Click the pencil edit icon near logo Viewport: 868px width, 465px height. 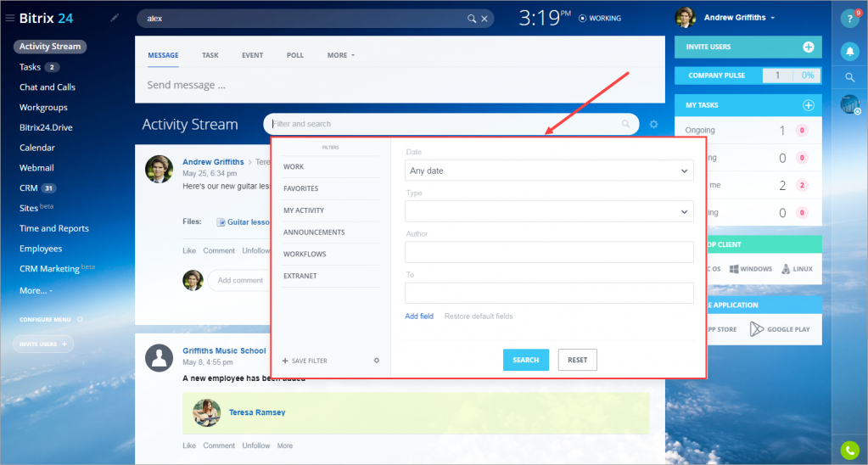pyautogui.click(x=114, y=18)
